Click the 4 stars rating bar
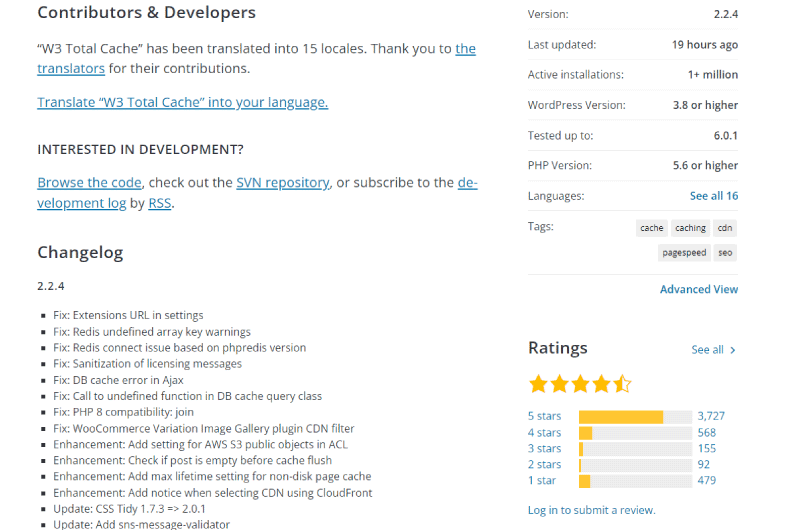 (x=635, y=433)
